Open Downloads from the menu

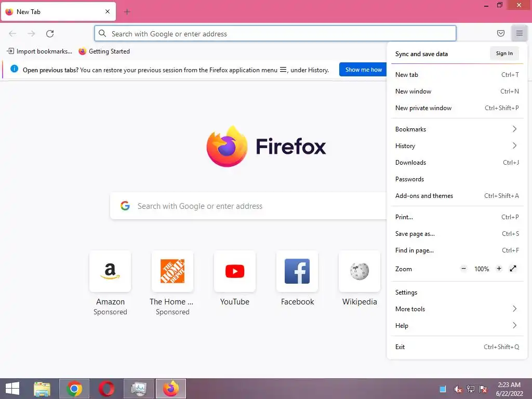click(x=457, y=163)
